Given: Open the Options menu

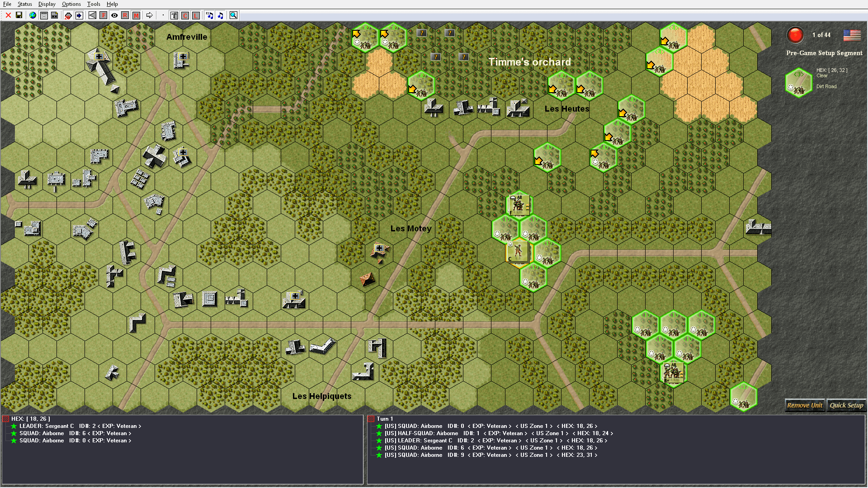Looking at the screenshot, I should click(x=71, y=4).
